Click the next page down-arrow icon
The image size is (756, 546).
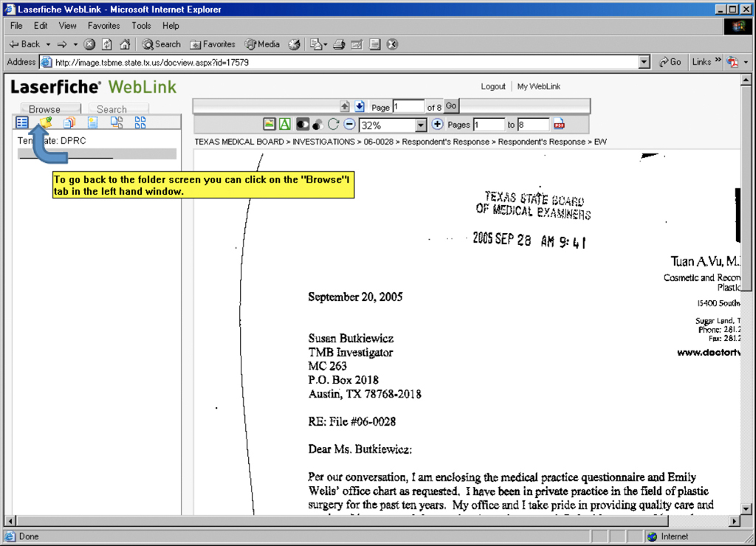pos(360,106)
